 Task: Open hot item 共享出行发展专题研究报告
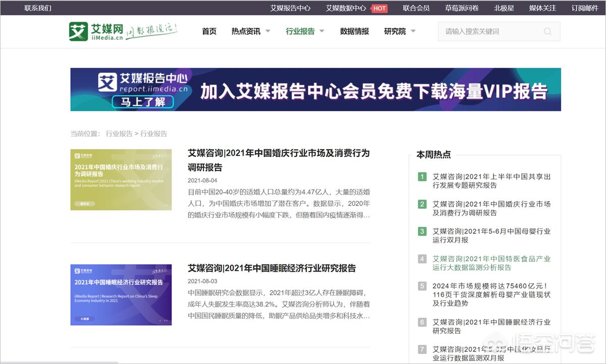pyautogui.click(x=492, y=181)
